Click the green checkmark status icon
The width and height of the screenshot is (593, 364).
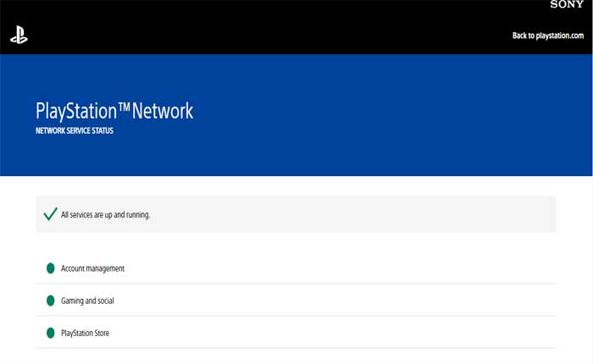coord(50,214)
